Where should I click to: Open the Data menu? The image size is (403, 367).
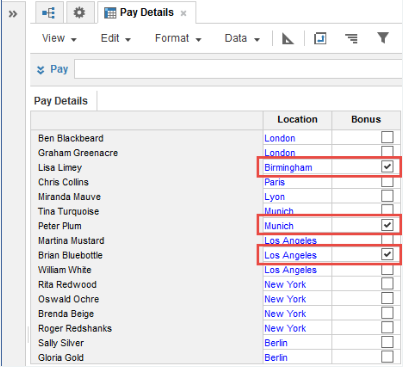point(242,38)
